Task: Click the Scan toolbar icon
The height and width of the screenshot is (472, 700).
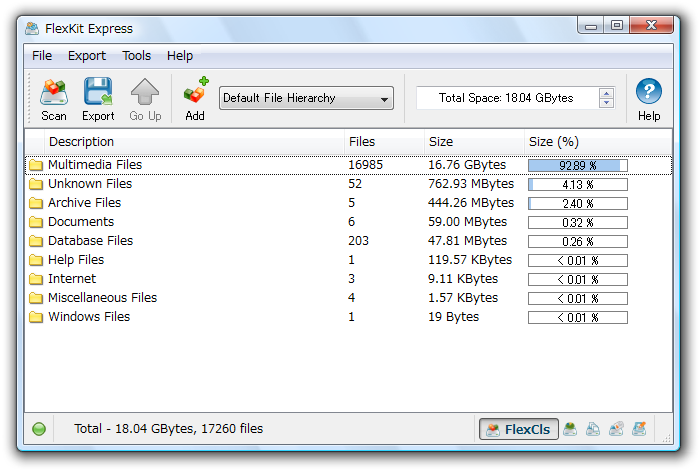Action: pos(54,92)
